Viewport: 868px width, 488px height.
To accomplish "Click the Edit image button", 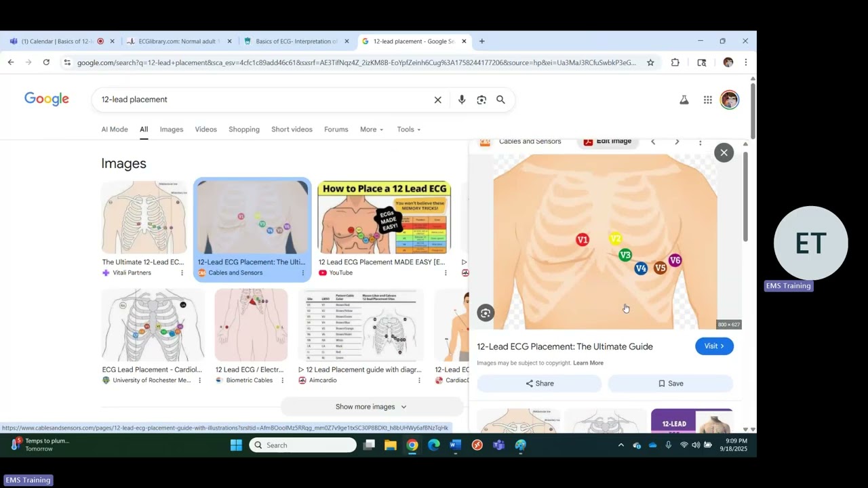I will [x=608, y=142].
